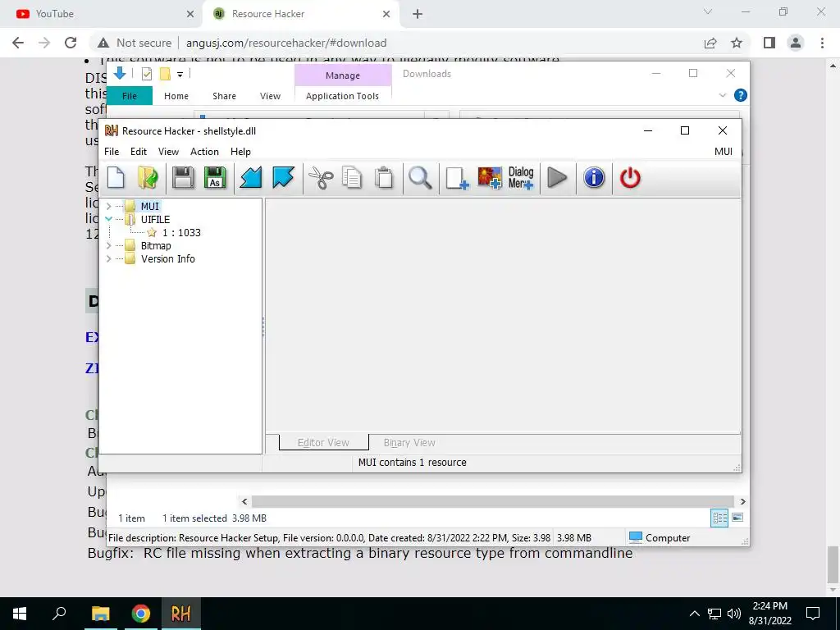Switch to Editor View tab

tap(323, 442)
